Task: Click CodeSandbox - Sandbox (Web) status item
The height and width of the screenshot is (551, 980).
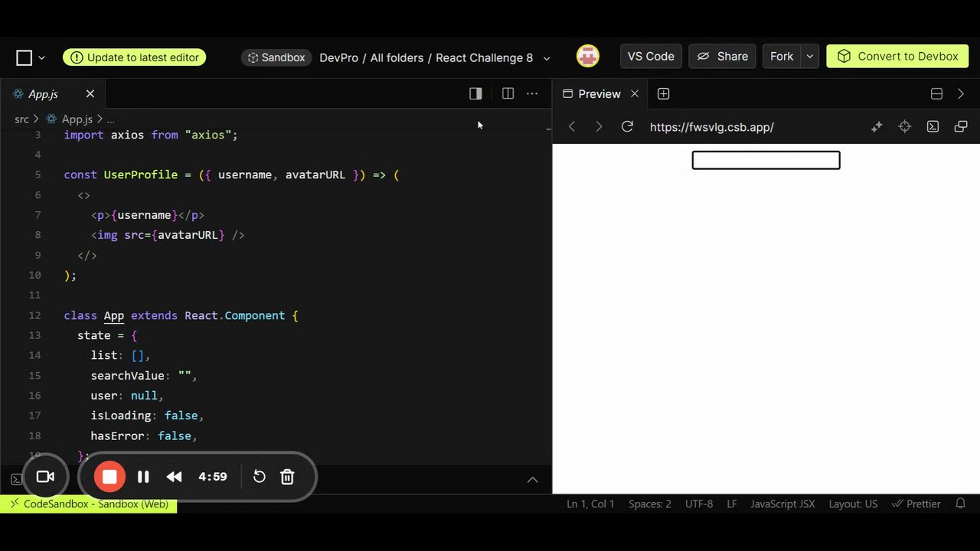Action: [89, 504]
